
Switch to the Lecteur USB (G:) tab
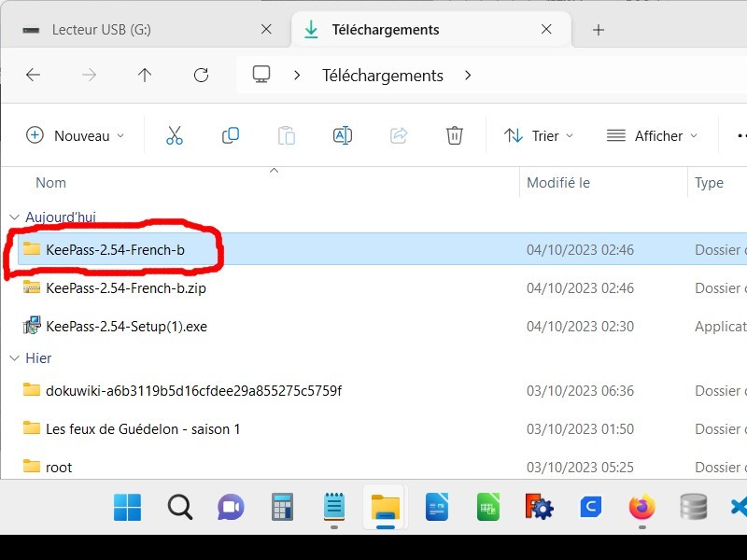[x=140, y=30]
